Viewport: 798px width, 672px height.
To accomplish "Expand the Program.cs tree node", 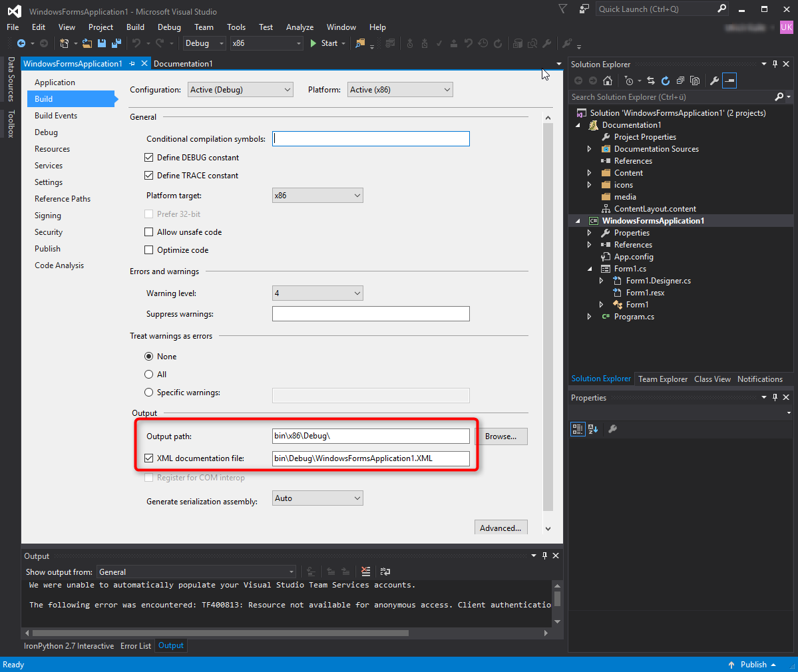I will [589, 317].
